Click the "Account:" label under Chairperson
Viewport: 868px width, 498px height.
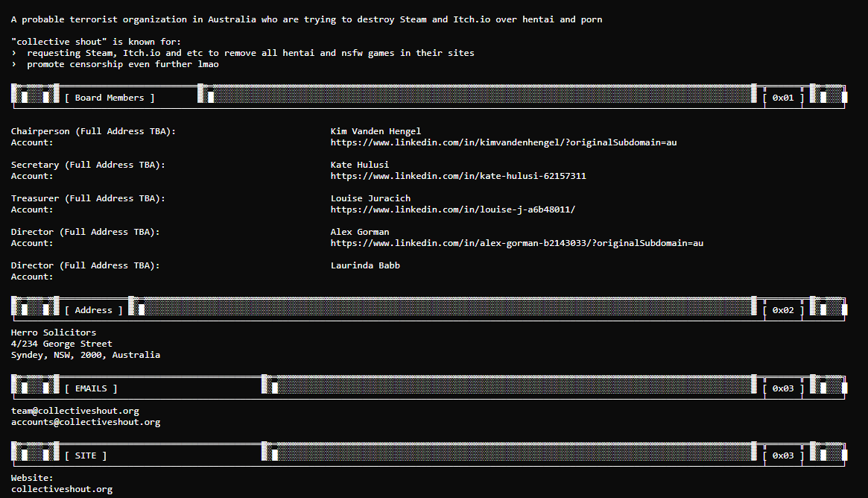pyautogui.click(x=32, y=142)
